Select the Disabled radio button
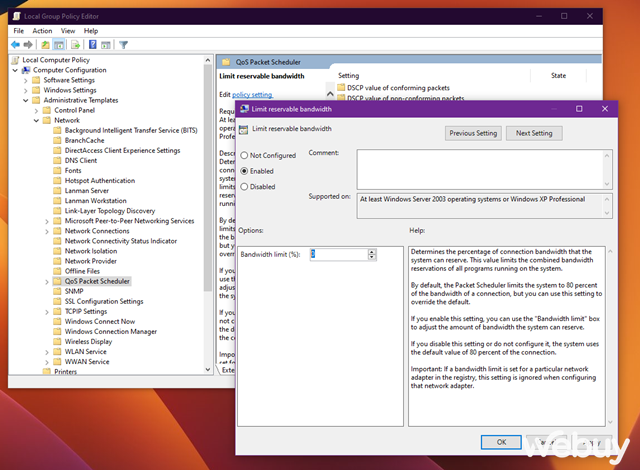The width and height of the screenshot is (640, 470). [x=244, y=186]
